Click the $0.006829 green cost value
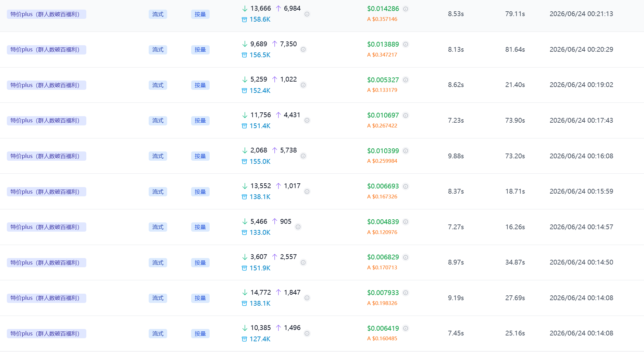The height and width of the screenshot is (355, 644). click(383, 257)
